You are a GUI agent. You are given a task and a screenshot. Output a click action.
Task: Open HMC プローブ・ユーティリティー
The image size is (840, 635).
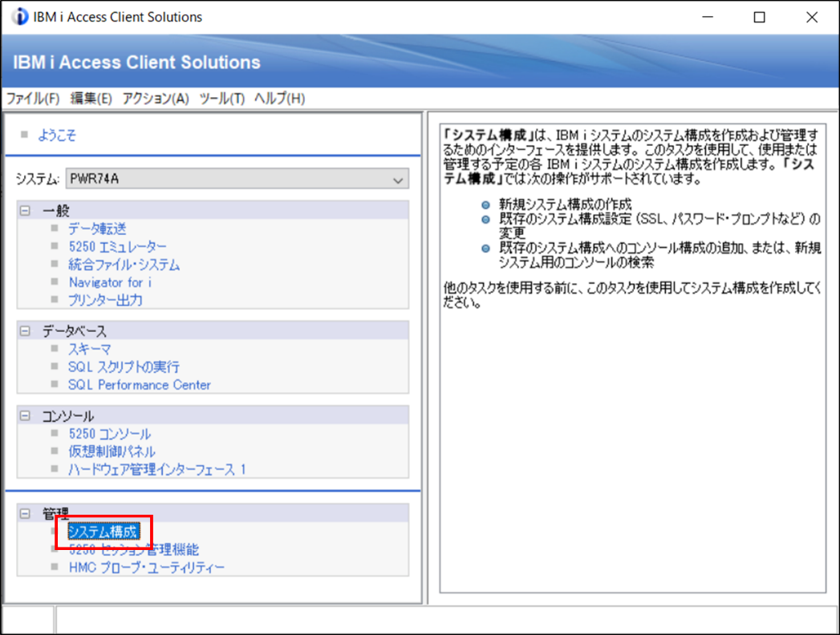pos(146,568)
